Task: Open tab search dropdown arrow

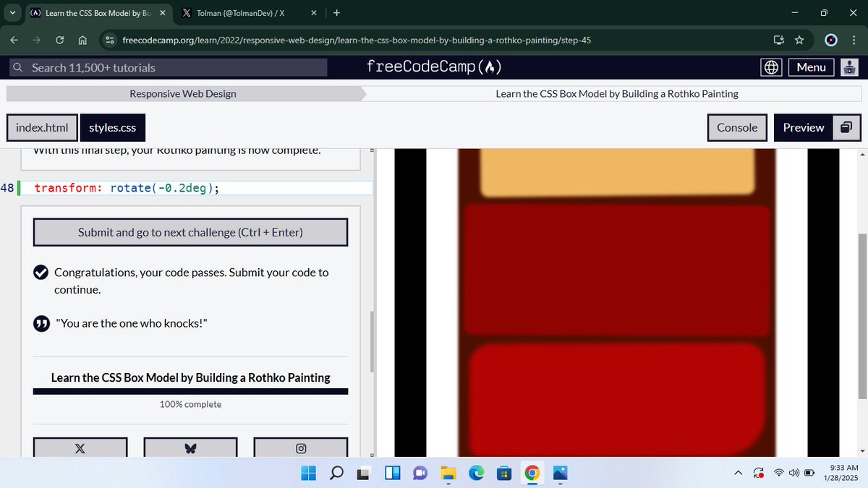Action: [x=12, y=12]
